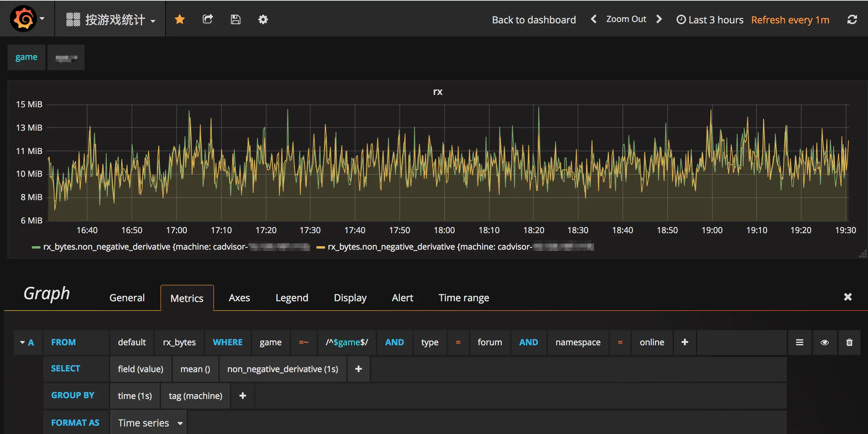Open query A hamburger options menu
The image size is (868, 434).
point(800,342)
